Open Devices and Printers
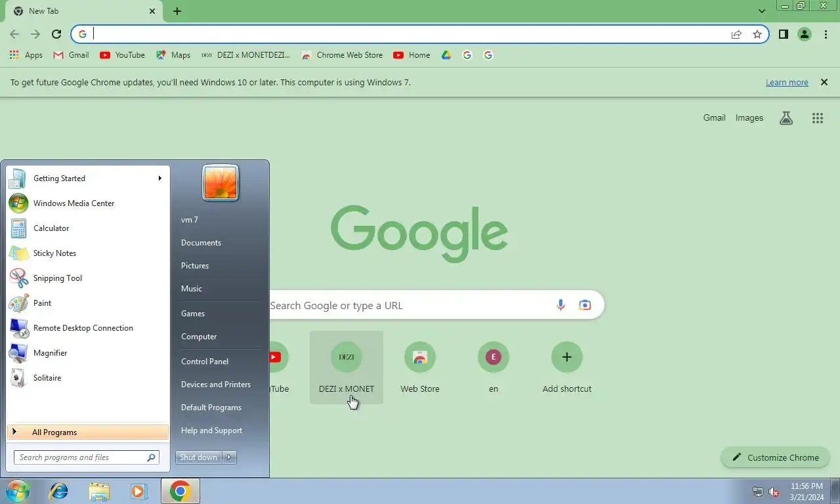Image resolution: width=840 pixels, height=504 pixels. pyautogui.click(x=216, y=384)
